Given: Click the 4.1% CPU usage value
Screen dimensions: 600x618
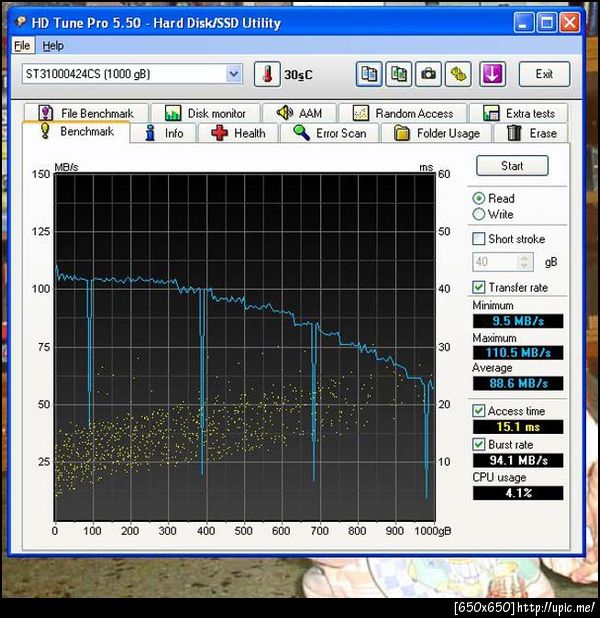Looking at the screenshot, I should [518, 493].
